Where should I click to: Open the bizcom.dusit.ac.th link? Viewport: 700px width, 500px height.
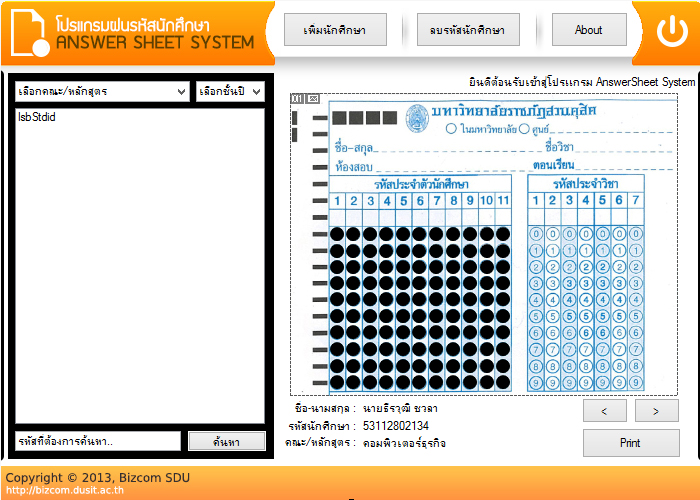tap(65, 490)
